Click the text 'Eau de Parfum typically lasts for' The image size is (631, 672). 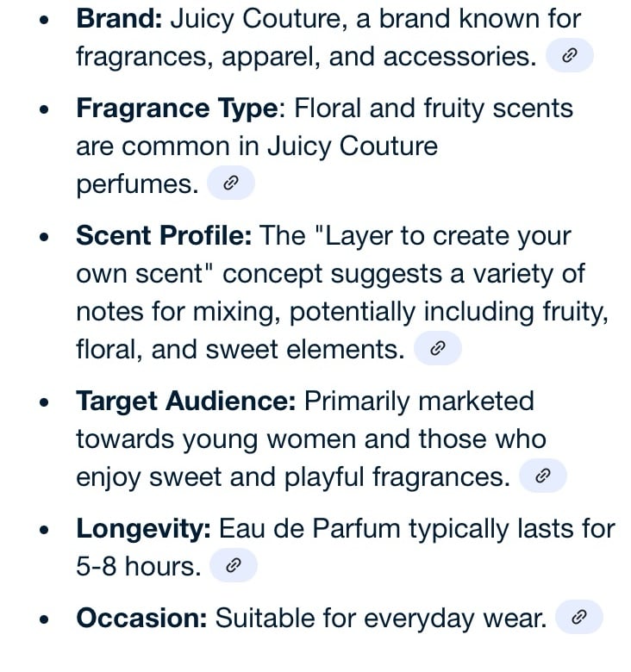(417, 529)
